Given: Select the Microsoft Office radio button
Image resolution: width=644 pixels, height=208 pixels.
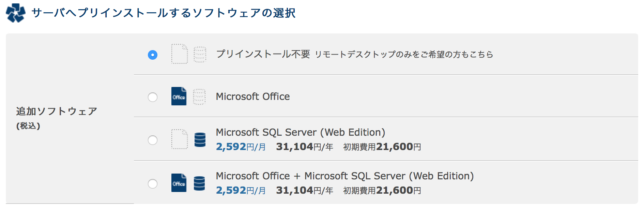Looking at the screenshot, I should pos(153,97).
